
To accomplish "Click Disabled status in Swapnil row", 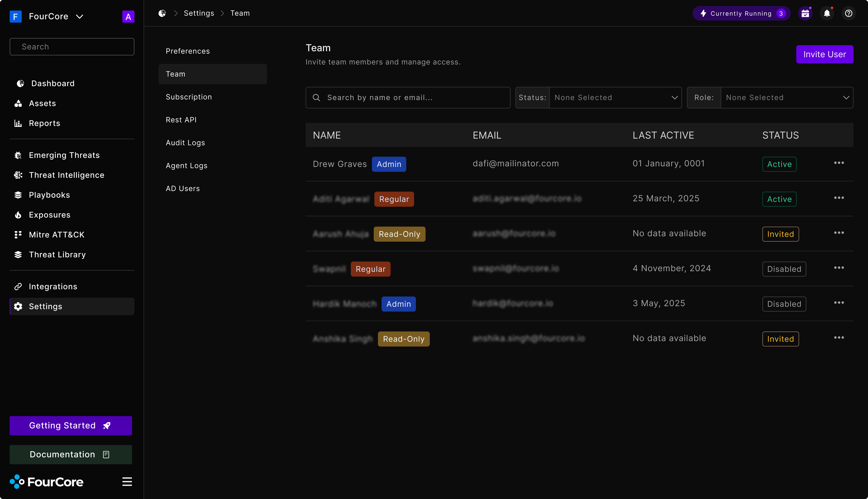I will click(x=784, y=269).
